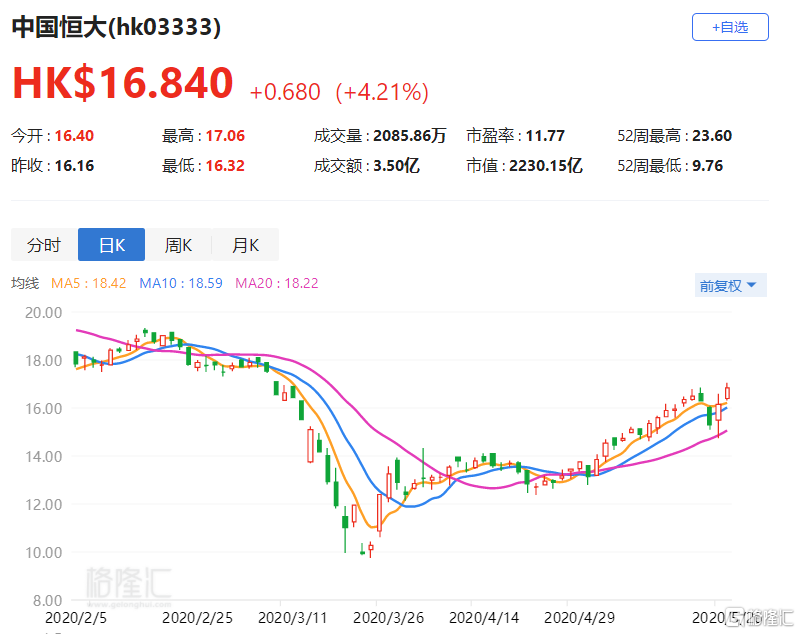Add stock to watchlist with +自选 button
This screenshot has height=634, width=800.
click(730, 27)
